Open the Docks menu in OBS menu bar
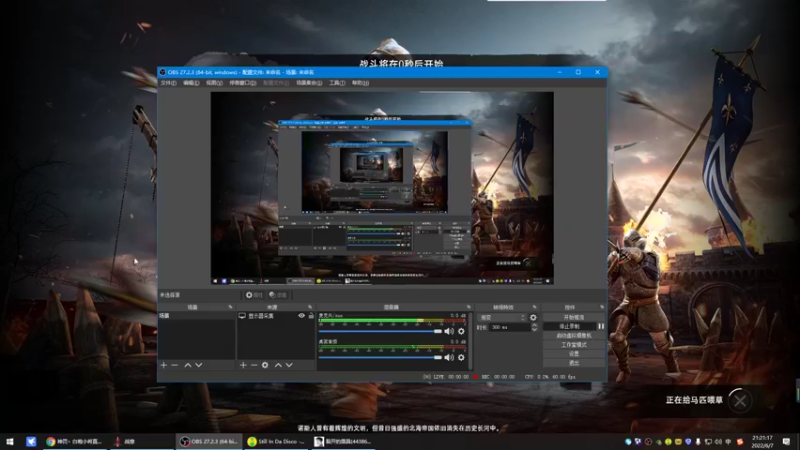800x450 pixels. point(243,83)
